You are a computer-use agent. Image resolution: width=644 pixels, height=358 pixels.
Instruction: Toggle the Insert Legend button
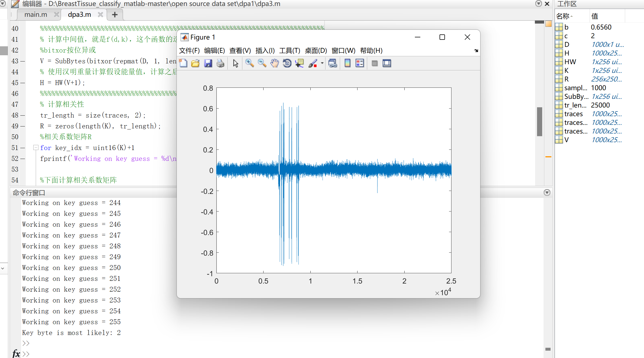coord(360,63)
